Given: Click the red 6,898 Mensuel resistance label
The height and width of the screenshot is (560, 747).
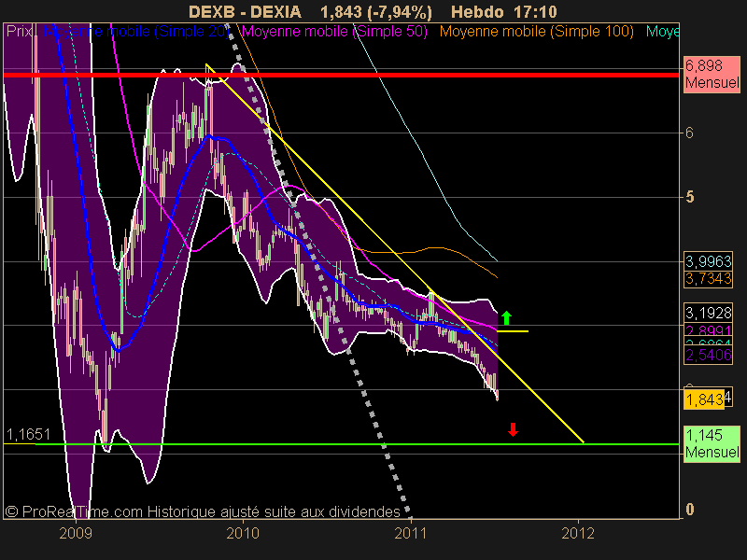Looking at the screenshot, I should click(712, 74).
